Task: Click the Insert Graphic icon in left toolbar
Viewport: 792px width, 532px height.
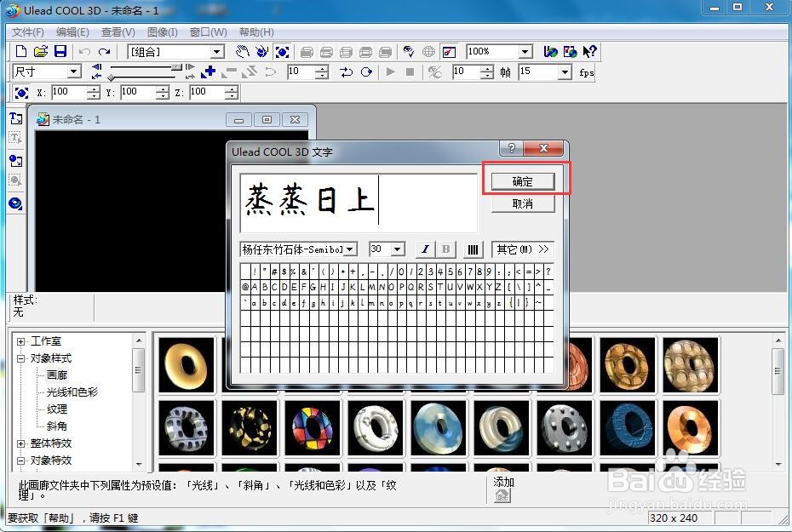Action: pyautogui.click(x=15, y=161)
